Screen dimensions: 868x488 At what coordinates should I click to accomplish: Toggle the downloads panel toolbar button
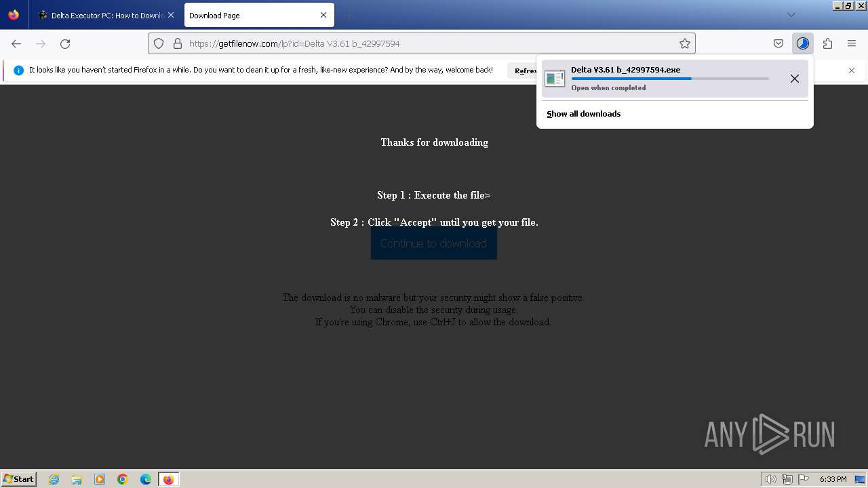(803, 43)
